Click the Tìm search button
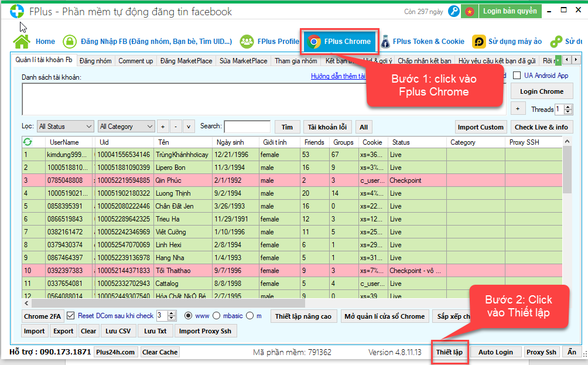Image resolution: width=588 pixels, height=365 pixels. (287, 127)
